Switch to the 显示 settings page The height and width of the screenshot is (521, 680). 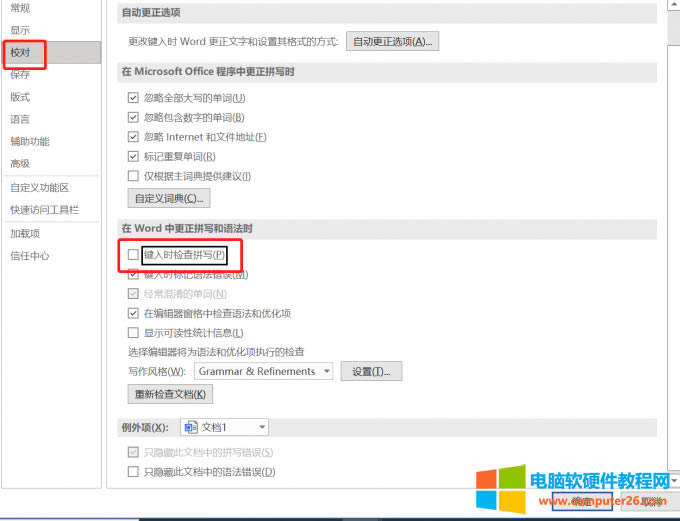point(20,30)
